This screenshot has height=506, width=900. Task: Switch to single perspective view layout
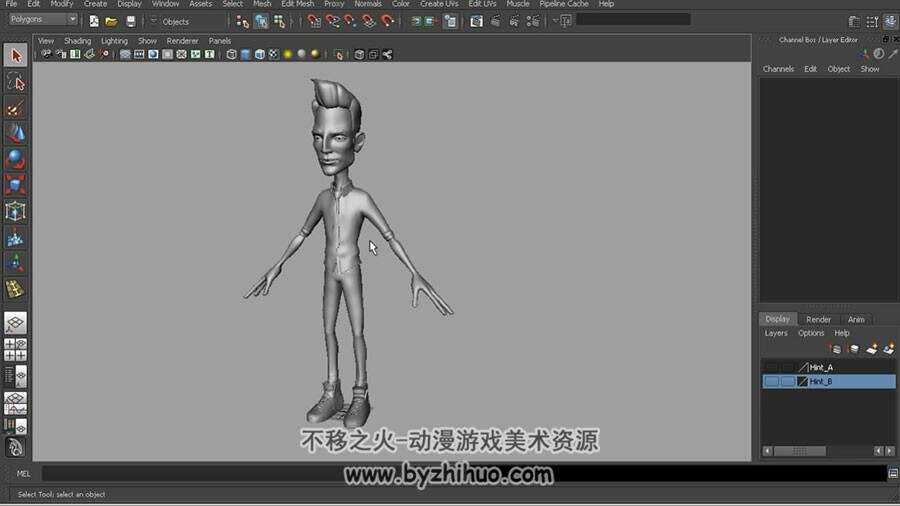[15, 323]
